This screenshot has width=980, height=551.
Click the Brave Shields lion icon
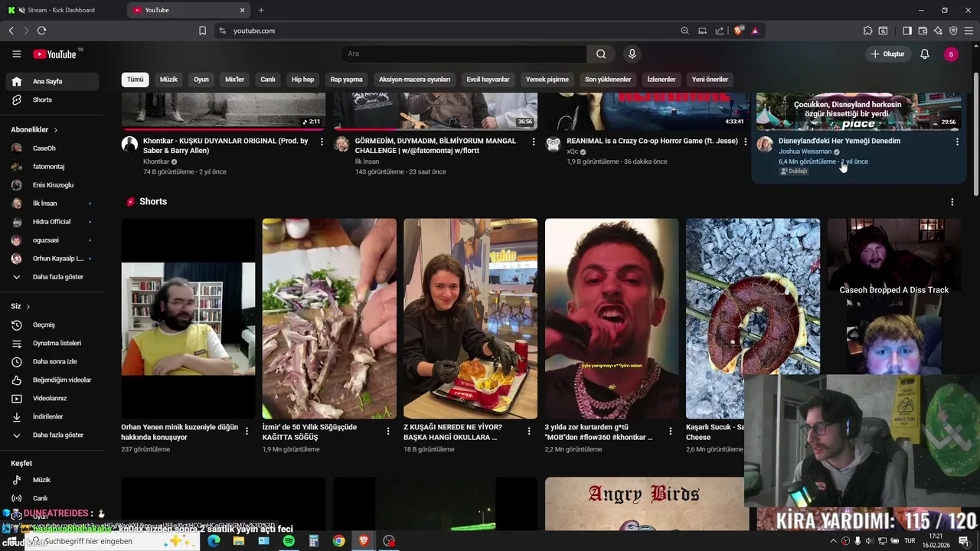tap(738, 31)
